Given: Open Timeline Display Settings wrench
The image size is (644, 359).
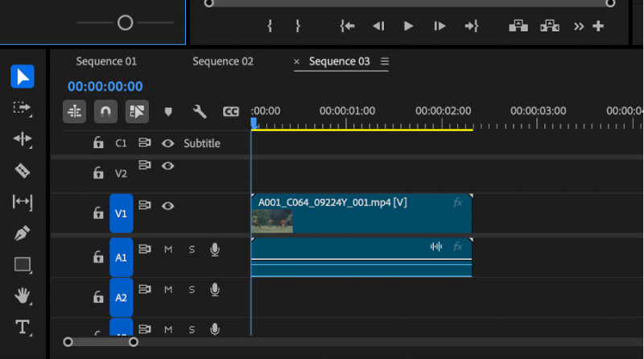Looking at the screenshot, I should click(x=200, y=111).
